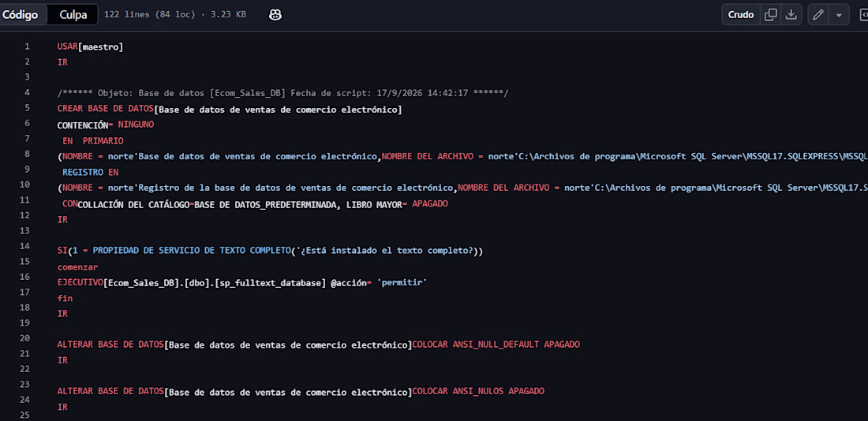The image size is (868, 421).
Task: Open the Crudo (raw) file view
Action: pos(741,15)
